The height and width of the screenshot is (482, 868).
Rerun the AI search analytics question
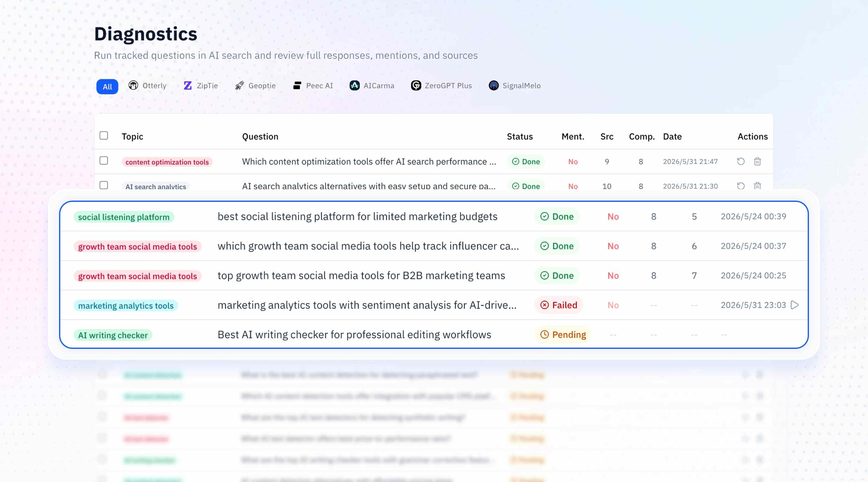point(741,186)
